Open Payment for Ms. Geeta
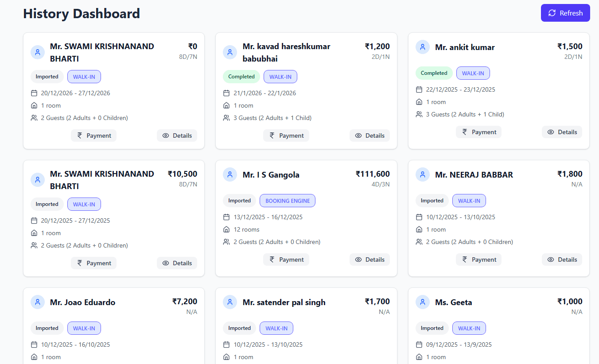Viewport: 599px width, 364px height. pos(478,363)
